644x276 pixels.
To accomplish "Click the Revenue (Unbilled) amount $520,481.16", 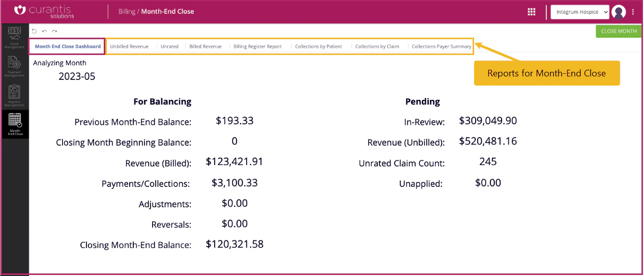I will coord(488,141).
